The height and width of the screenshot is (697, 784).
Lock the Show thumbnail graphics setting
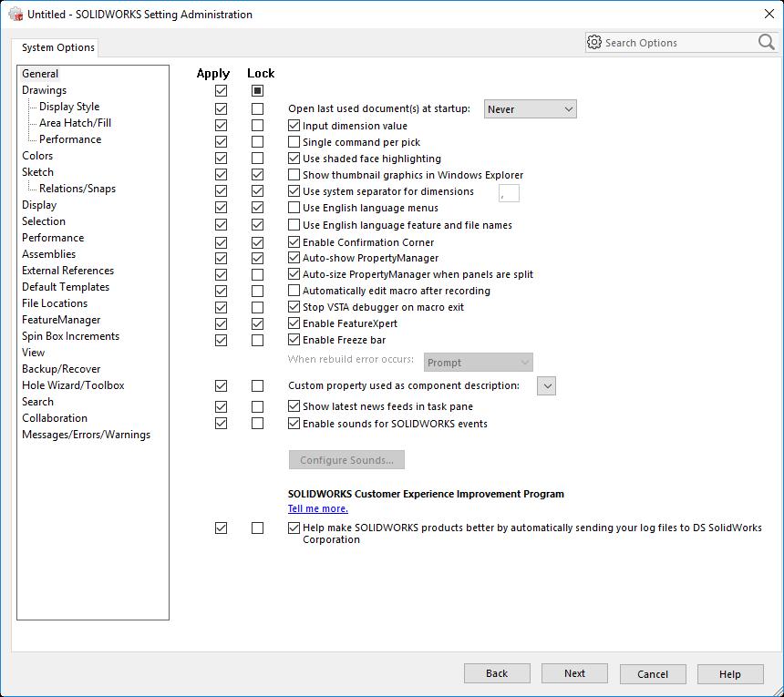click(257, 175)
